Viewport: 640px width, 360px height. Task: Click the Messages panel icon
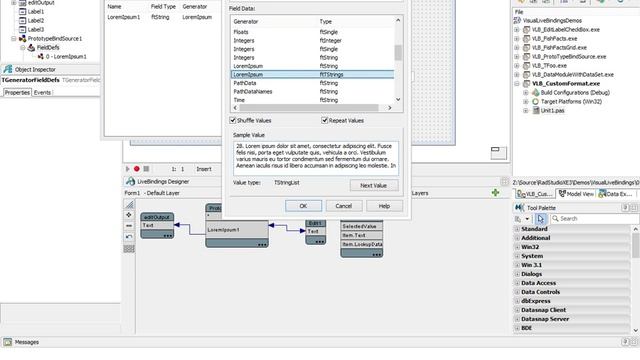7,342
